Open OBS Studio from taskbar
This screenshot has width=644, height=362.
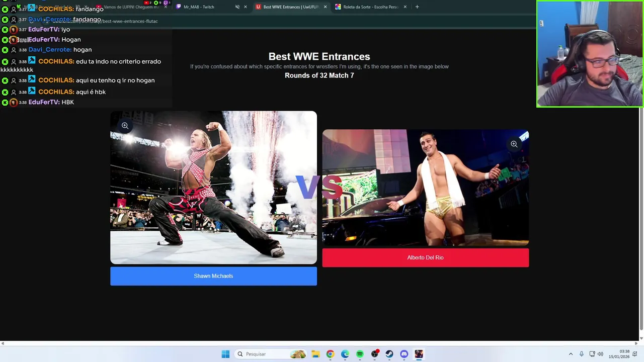[374, 354]
